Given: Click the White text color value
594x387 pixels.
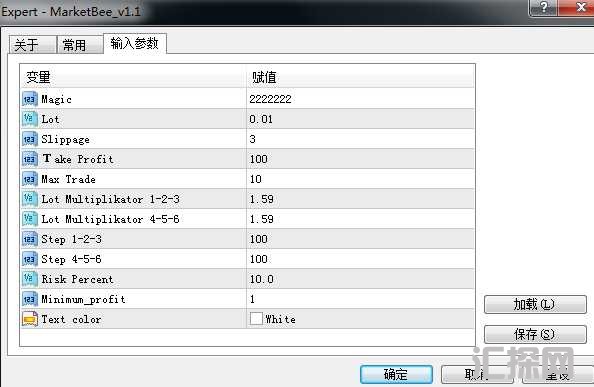Looking at the screenshot, I should [280, 319].
